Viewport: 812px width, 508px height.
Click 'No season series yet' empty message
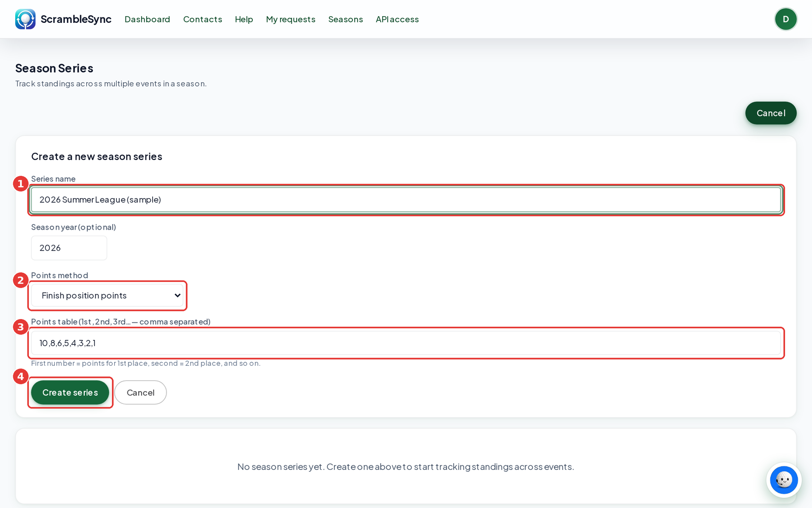point(406,466)
